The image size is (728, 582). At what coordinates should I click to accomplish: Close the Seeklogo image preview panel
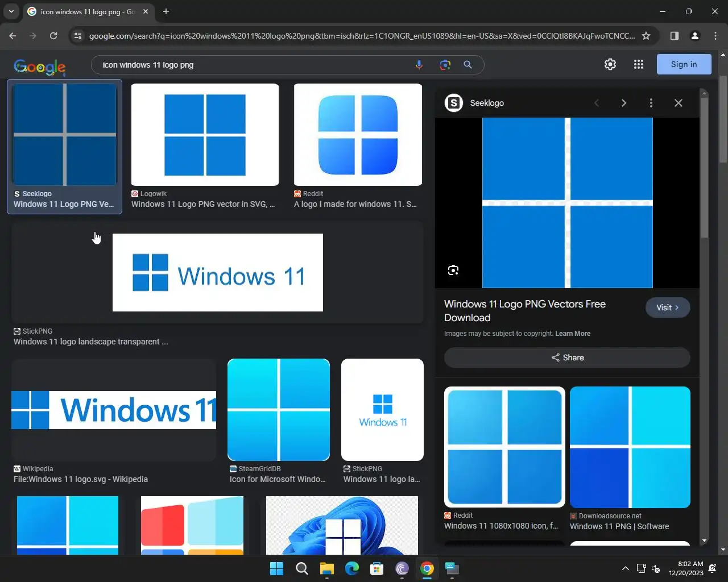click(679, 103)
